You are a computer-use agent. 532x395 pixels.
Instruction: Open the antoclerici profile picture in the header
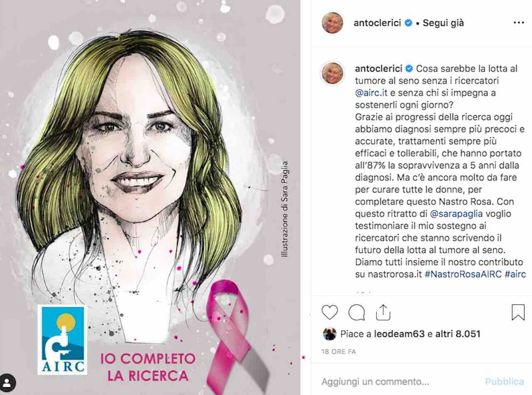332,23
